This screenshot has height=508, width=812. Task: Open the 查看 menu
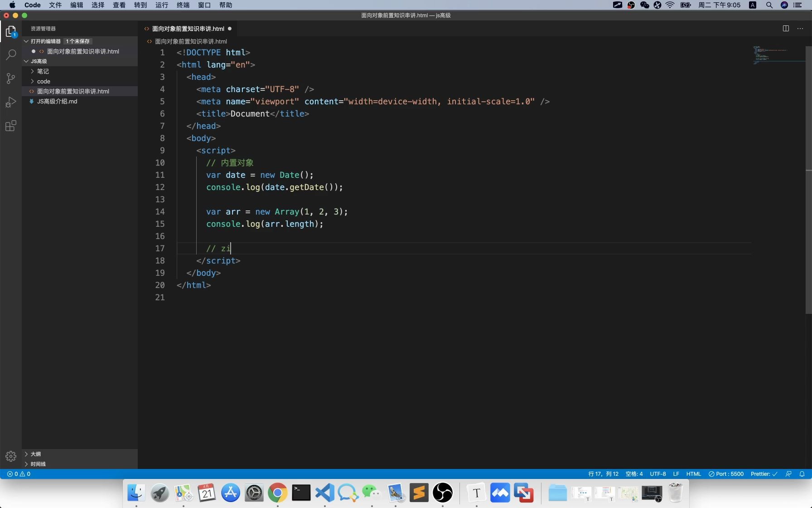pos(119,5)
